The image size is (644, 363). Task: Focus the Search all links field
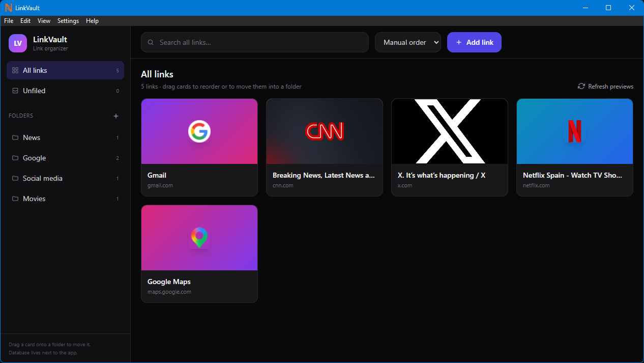click(x=255, y=42)
